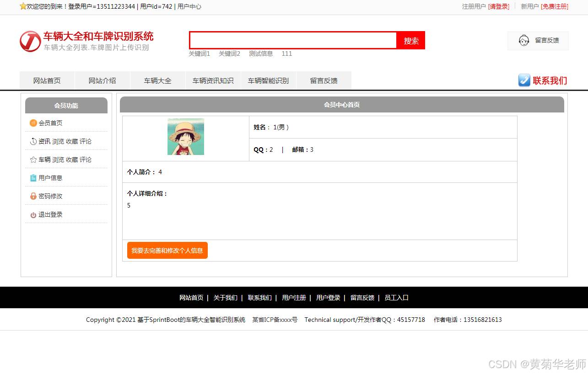The width and height of the screenshot is (588, 374).
Task: Open the 网站介绍 navigation tab
Action: pyautogui.click(x=102, y=80)
